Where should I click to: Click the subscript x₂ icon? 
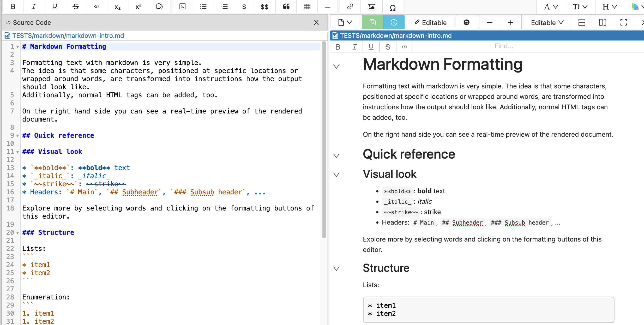pyautogui.click(x=117, y=7)
